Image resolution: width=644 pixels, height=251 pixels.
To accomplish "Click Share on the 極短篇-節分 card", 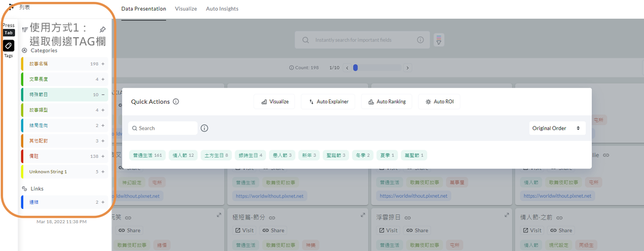I will click(x=274, y=230).
